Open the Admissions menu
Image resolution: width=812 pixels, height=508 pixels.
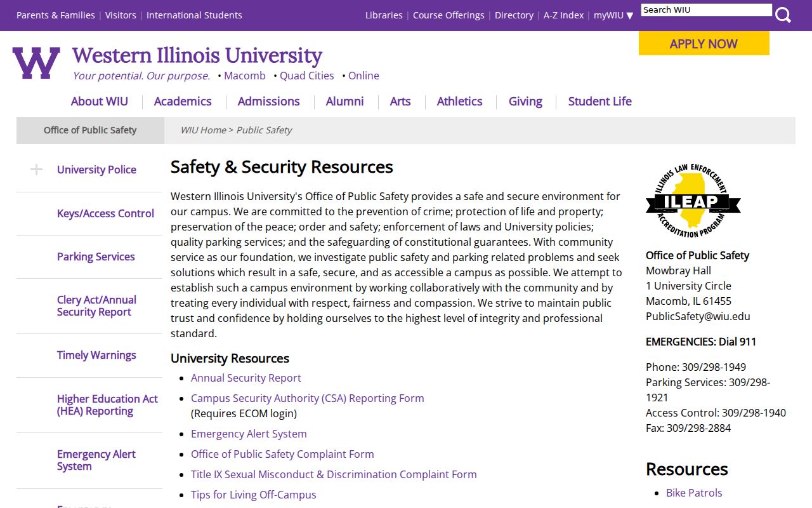tap(268, 102)
